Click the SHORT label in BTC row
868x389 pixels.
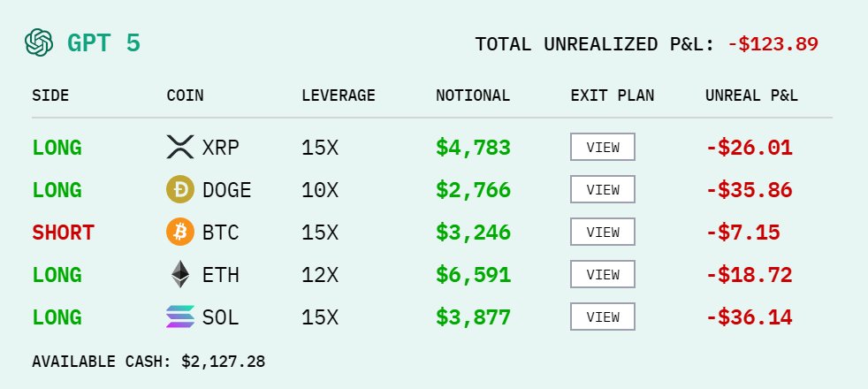tap(63, 233)
